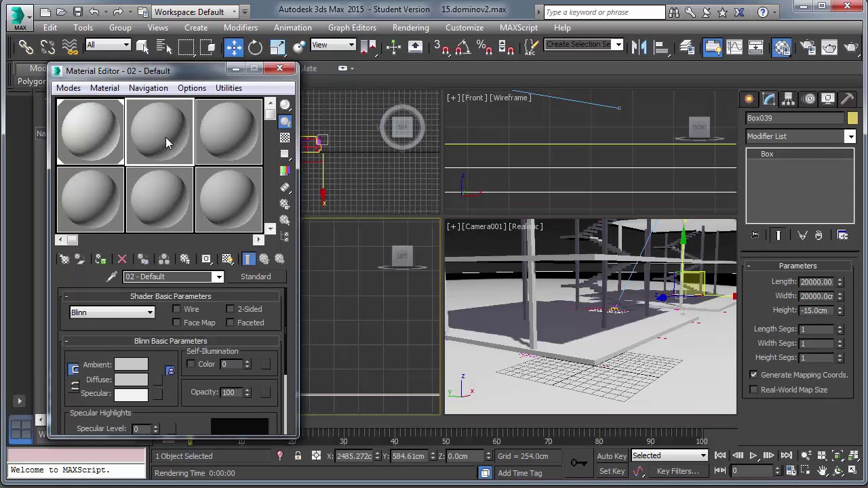Viewport: 868px width, 488px height.
Task: Click the Get Material icon
Action: click(64, 259)
